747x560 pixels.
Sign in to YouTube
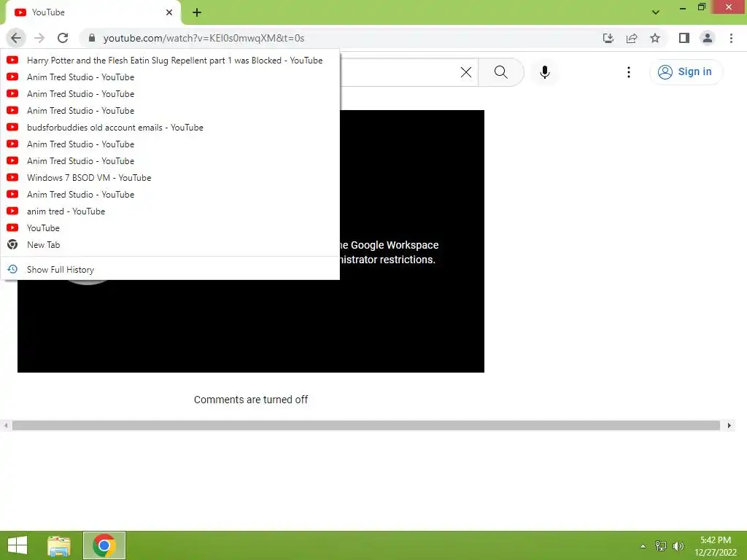coord(686,72)
